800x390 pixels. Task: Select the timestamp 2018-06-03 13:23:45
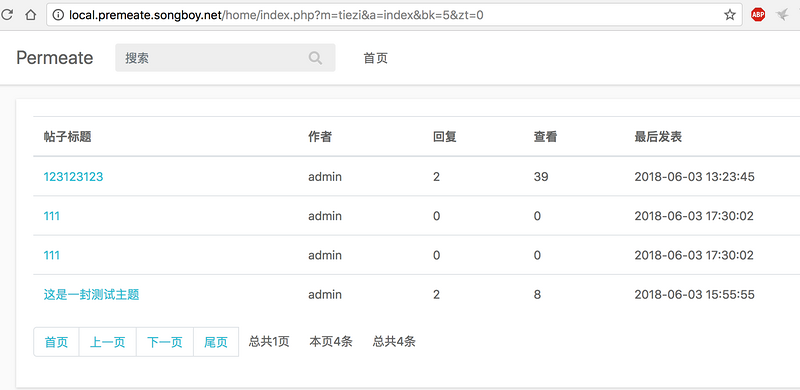tap(694, 177)
